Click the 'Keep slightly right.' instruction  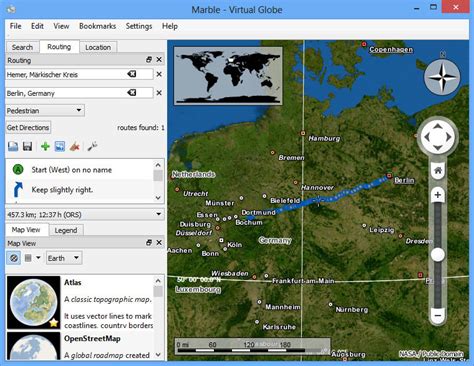[62, 190]
